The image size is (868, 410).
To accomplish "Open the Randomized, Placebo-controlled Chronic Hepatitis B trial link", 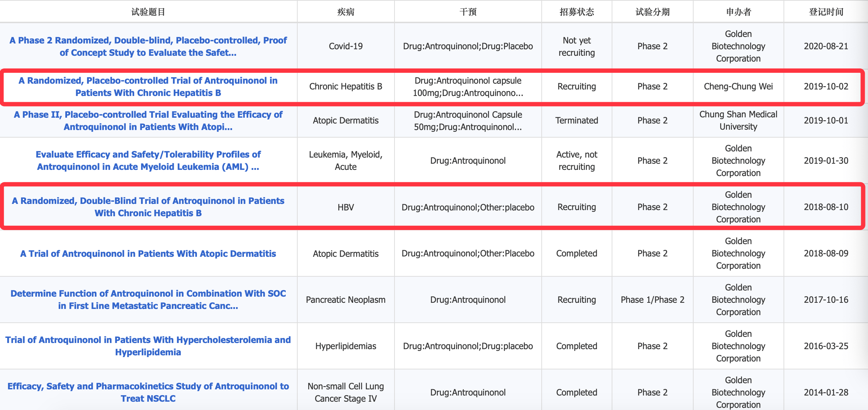I will click(148, 87).
